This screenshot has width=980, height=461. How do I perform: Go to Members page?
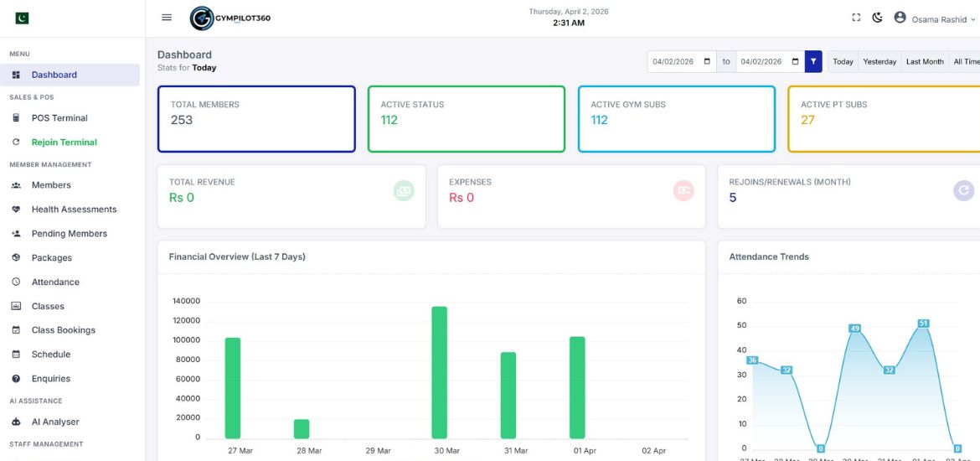pyautogui.click(x=51, y=185)
